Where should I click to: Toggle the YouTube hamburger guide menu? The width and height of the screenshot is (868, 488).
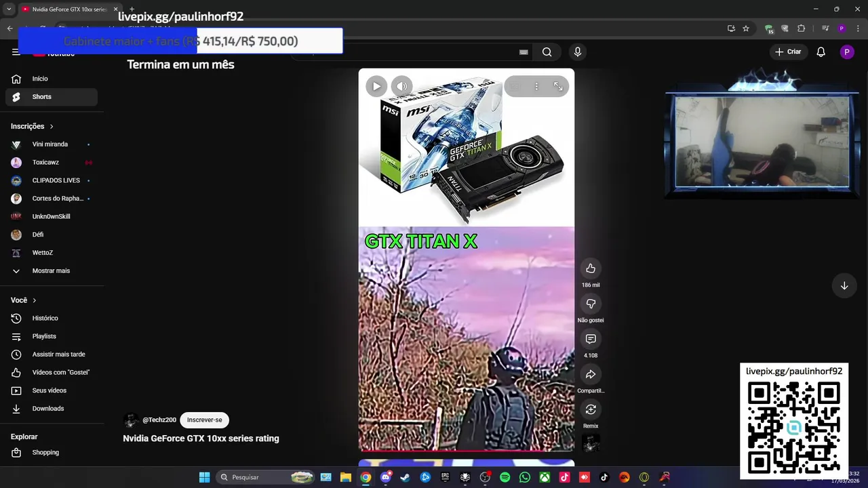16,52
